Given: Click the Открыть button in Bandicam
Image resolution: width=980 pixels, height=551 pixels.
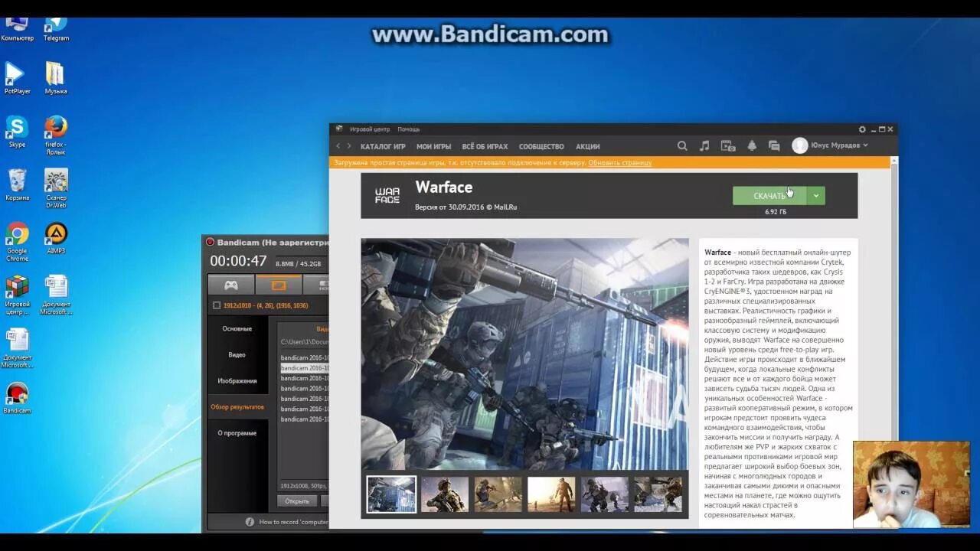Looking at the screenshot, I should coord(297,500).
